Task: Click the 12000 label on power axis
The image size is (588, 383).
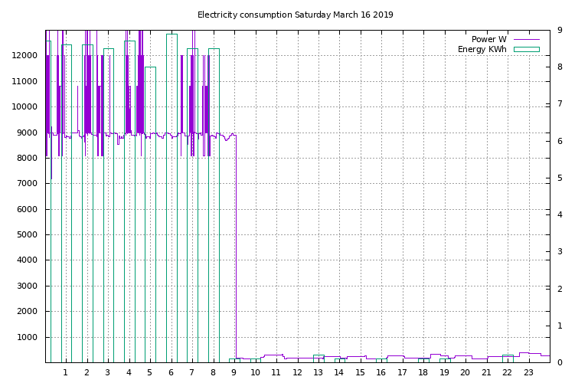Action: [x=24, y=55]
